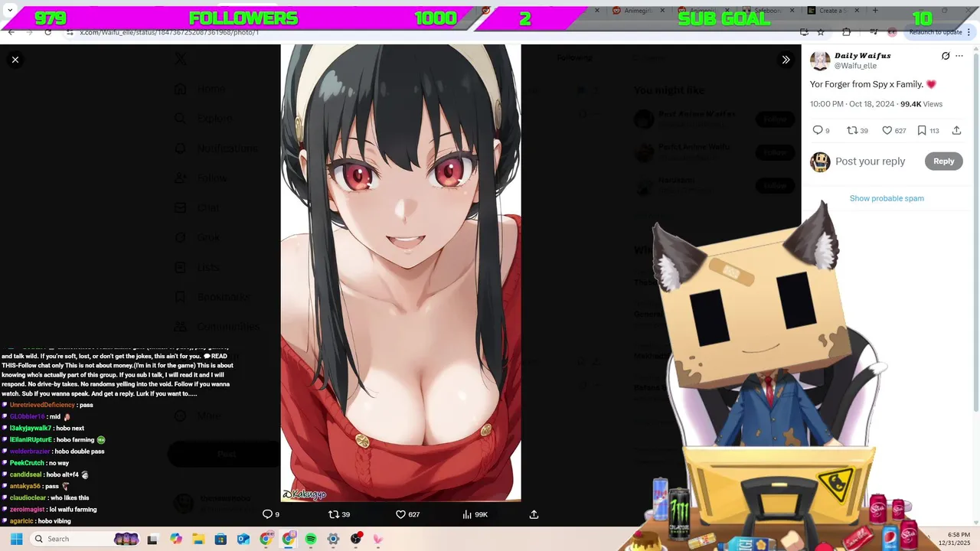This screenshot has width=980, height=551.
Task: View site information icon in address bar
Action: pos(70,32)
